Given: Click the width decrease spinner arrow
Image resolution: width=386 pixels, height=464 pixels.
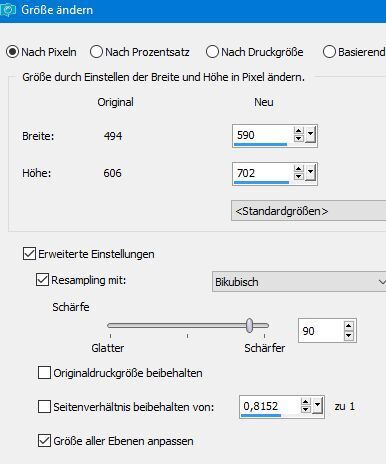Looking at the screenshot, I should 298,138.
